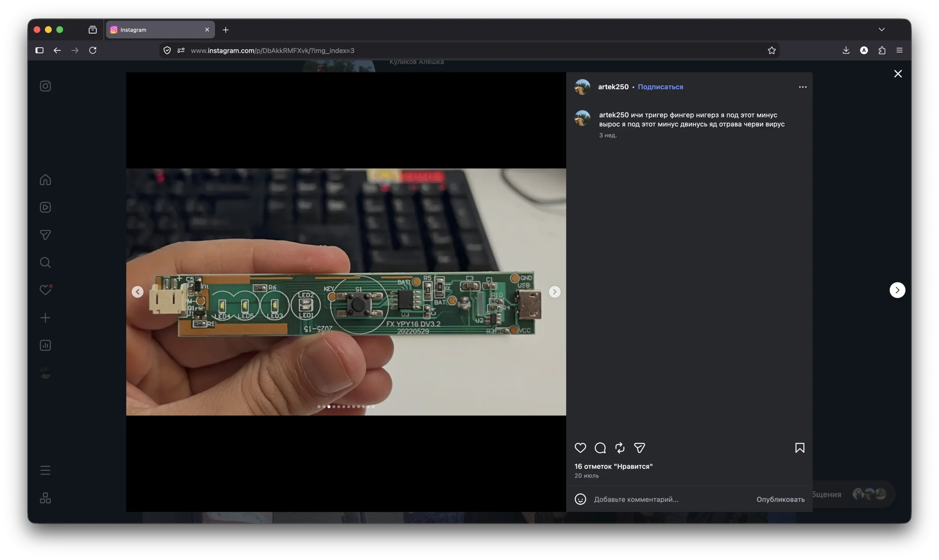
Task: Open Direct messages icon in sidebar
Action: click(x=45, y=235)
